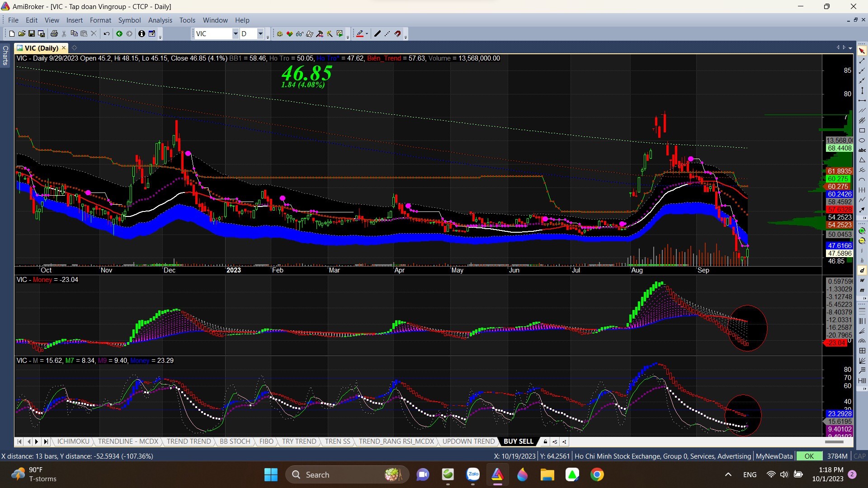Open the Insert menu

74,20
